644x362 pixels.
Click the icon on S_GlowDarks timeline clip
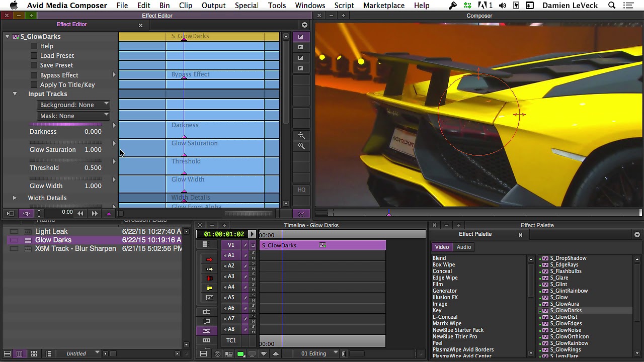(323, 245)
